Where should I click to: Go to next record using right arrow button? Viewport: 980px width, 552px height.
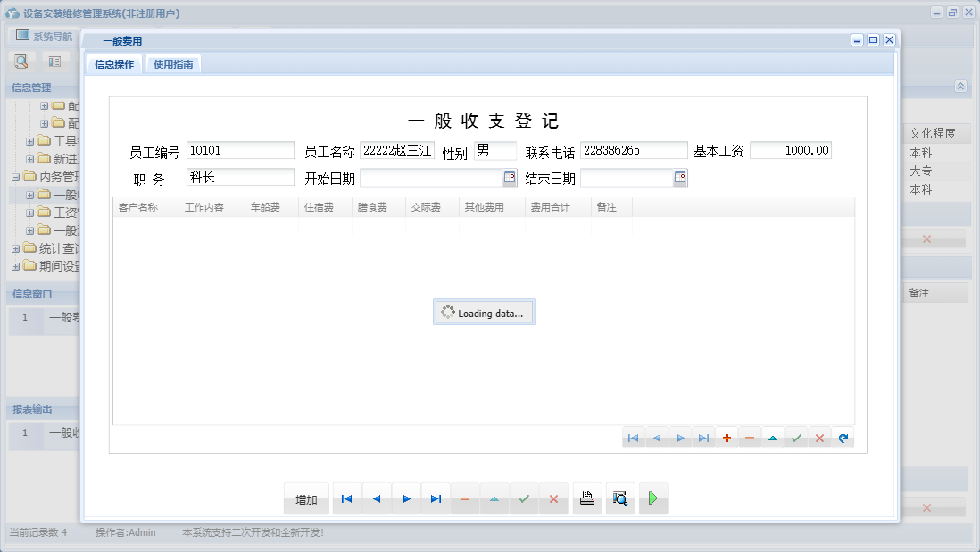pyautogui.click(x=406, y=498)
